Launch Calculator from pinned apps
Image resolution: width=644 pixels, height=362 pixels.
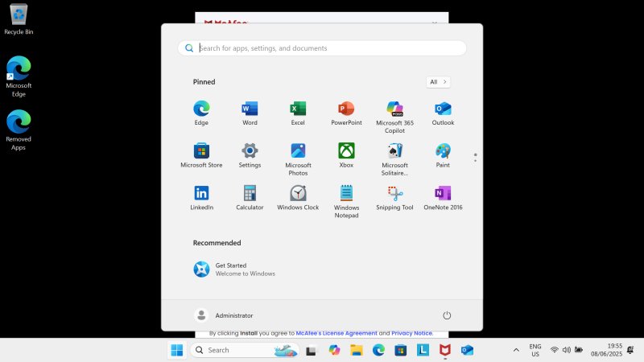(x=250, y=198)
